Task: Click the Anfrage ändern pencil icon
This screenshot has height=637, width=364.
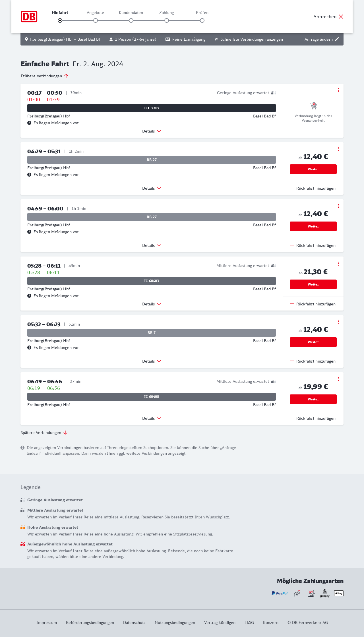Action: [x=337, y=39]
